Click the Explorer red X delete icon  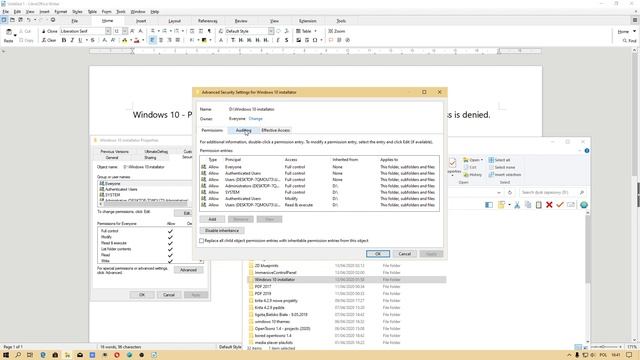point(549,205)
